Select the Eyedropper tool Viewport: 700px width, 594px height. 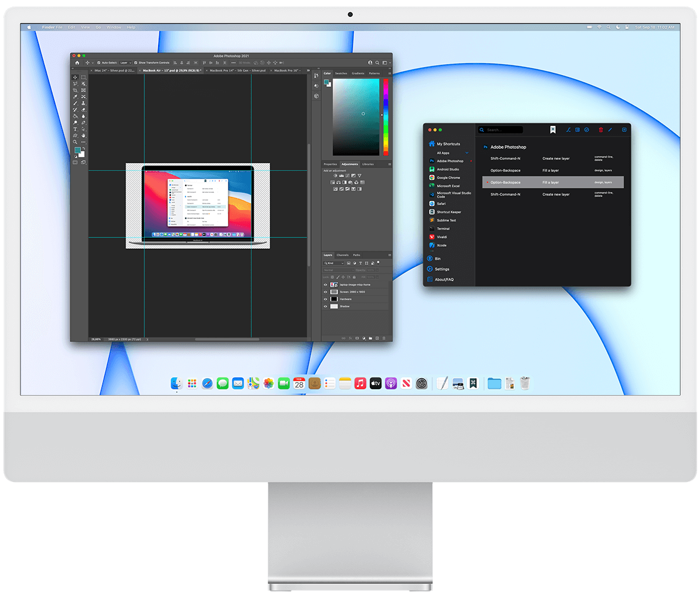tap(75, 97)
